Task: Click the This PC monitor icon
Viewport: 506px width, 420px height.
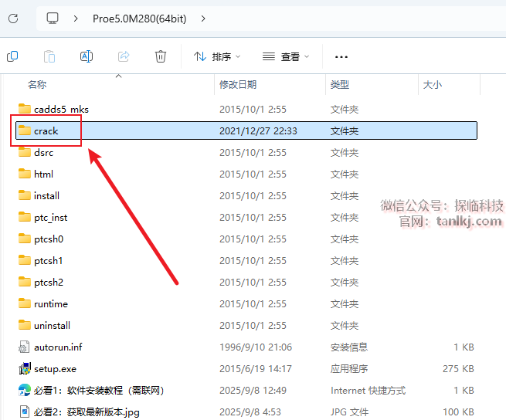Action: click(53, 18)
